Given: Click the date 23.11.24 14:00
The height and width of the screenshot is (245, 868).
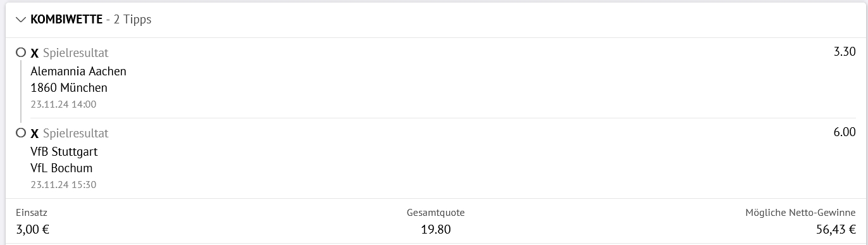Looking at the screenshot, I should 63,104.
